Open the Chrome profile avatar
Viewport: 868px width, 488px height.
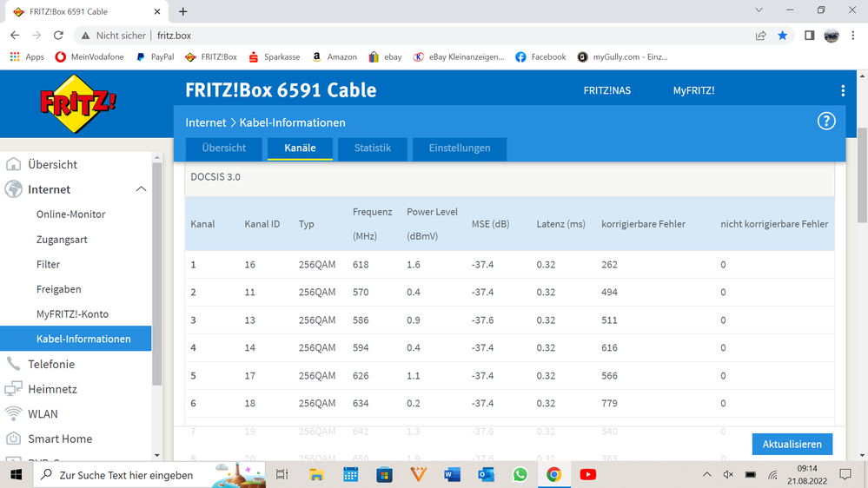(x=832, y=36)
